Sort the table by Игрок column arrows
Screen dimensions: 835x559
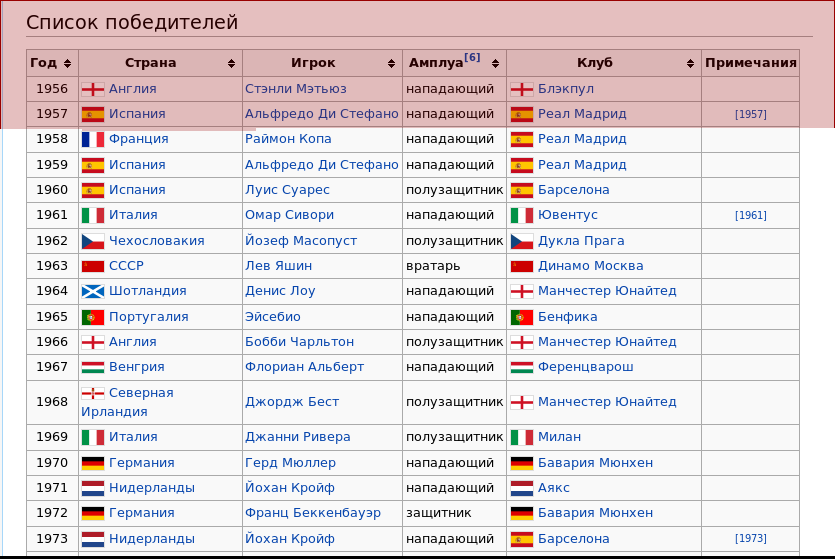tap(391, 63)
